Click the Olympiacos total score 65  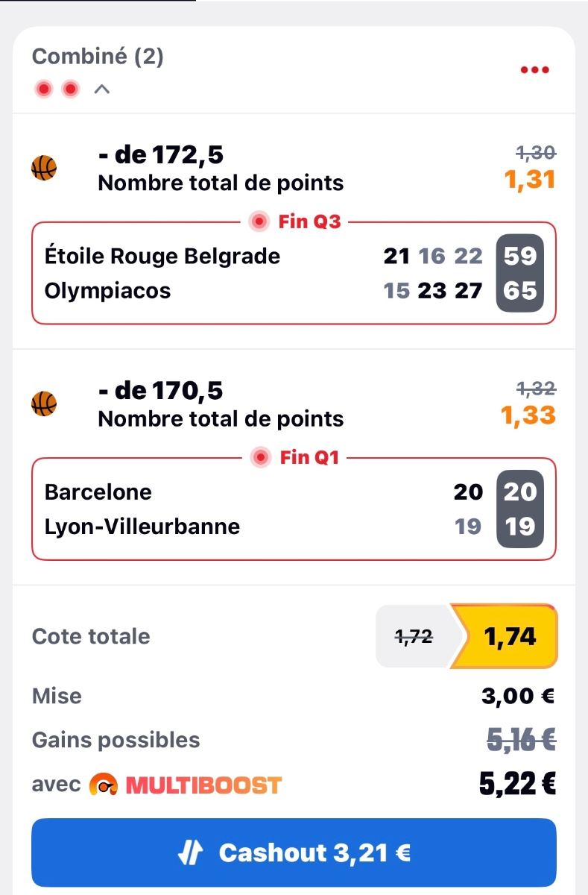pyautogui.click(x=519, y=290)
